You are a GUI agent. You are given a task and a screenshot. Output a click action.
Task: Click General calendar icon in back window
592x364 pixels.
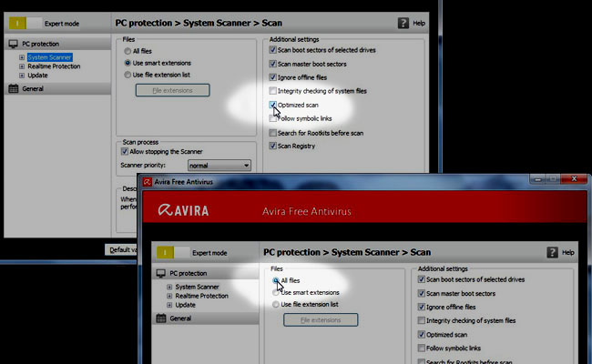14,88
